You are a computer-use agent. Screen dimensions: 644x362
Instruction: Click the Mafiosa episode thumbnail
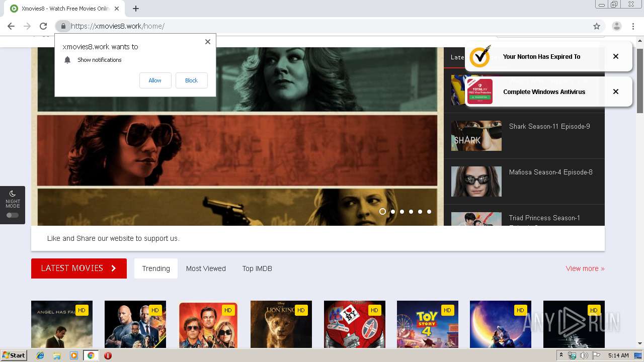476,182
